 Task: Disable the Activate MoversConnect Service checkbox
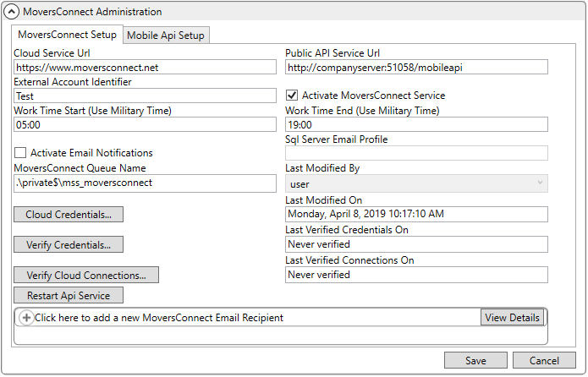coord(293,96)
